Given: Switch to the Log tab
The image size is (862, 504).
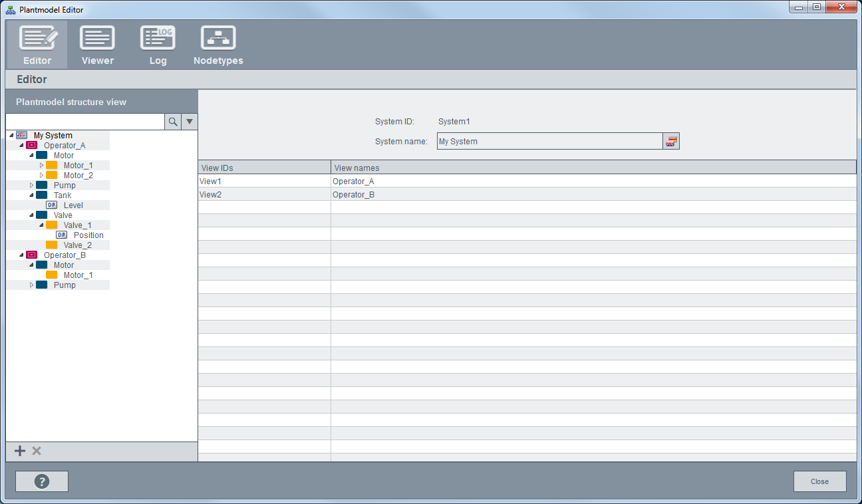Looking at the screenshot, I should click(158, 45).
